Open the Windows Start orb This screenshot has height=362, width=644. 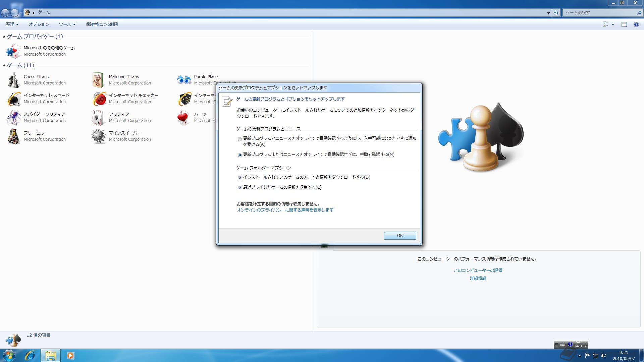point(9,355)
